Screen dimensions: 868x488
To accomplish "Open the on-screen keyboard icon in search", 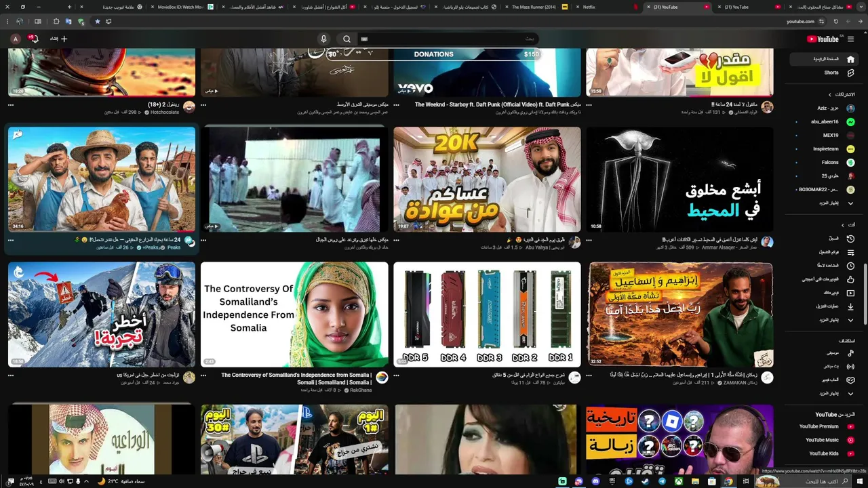I will click(x=364, y=39).
